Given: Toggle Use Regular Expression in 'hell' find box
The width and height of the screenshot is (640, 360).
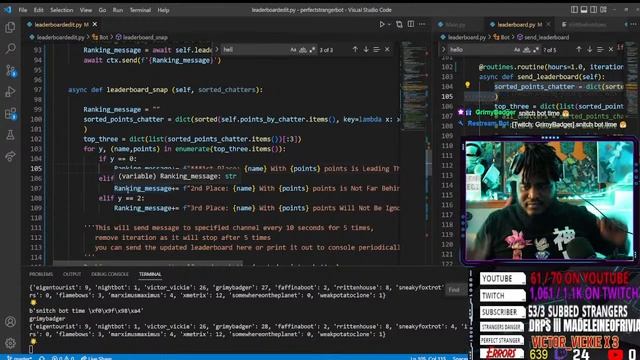Looking at the screenshot, I should point(312,50).
